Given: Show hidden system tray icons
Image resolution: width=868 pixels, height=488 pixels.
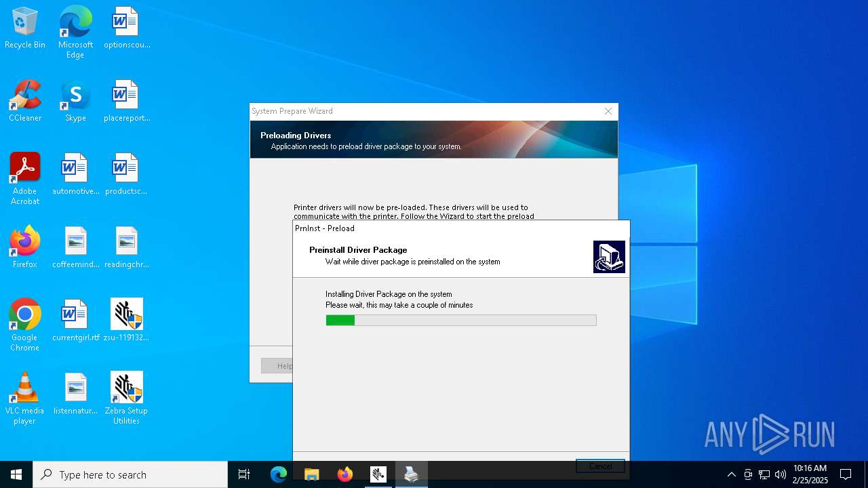Looking at the screenshot, I should pos(731,474).
